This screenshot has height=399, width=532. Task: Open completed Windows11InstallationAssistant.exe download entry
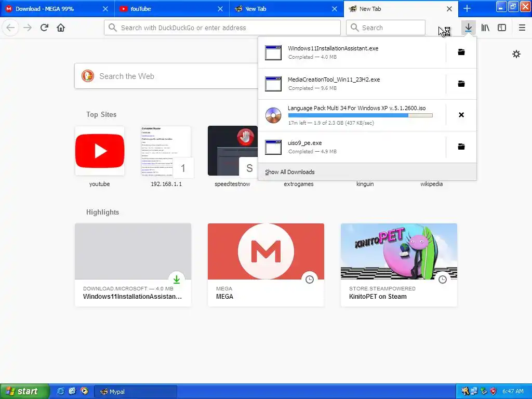[352, 52]
